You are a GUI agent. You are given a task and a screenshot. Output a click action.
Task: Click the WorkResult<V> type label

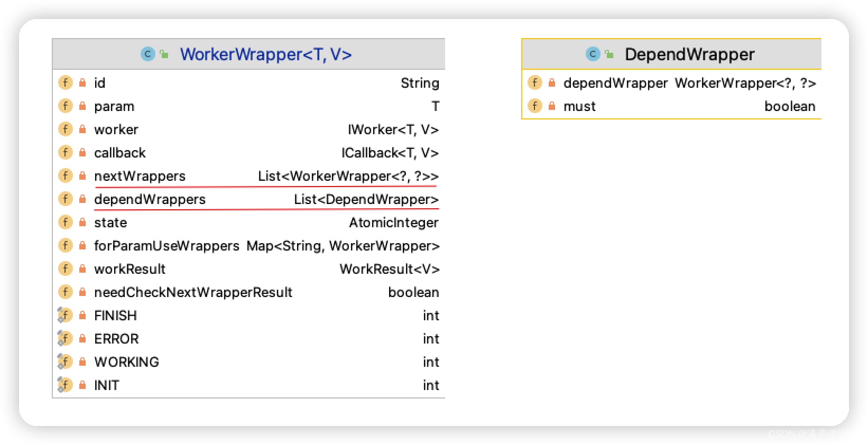(389, 269)
